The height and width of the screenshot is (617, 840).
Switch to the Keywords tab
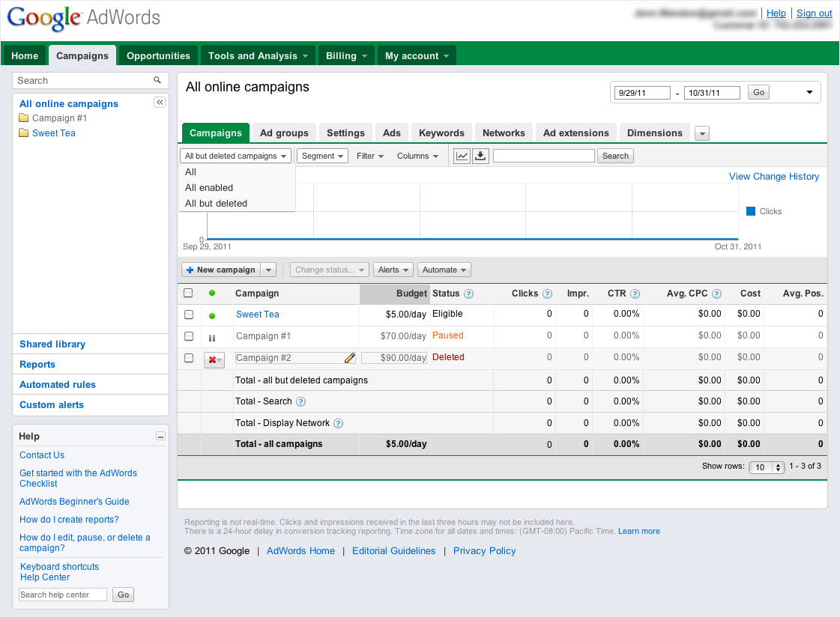pos(441,133)
